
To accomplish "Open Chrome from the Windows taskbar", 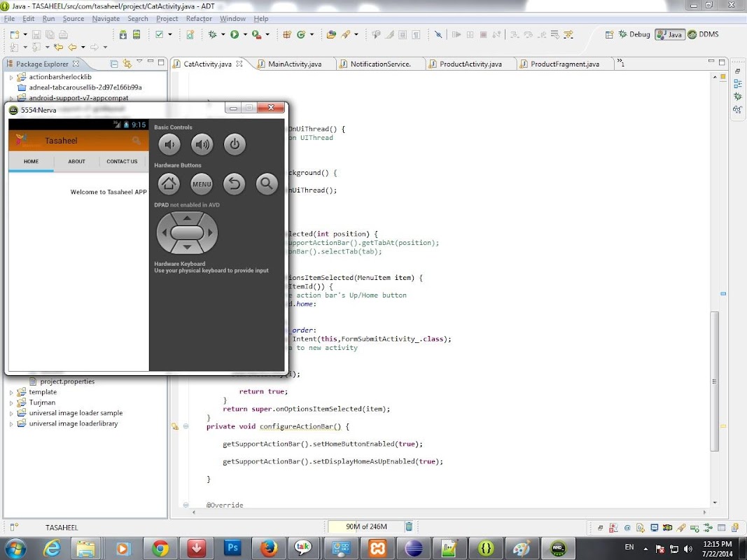I will tap(160, 548).
